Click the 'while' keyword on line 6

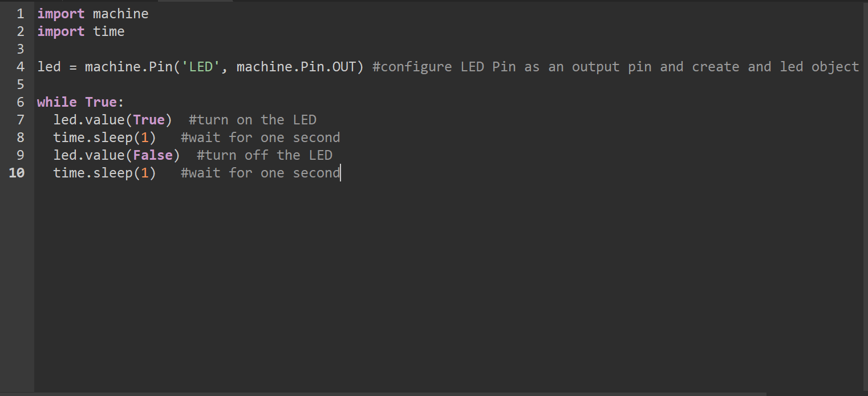click(x=57, y=102)
